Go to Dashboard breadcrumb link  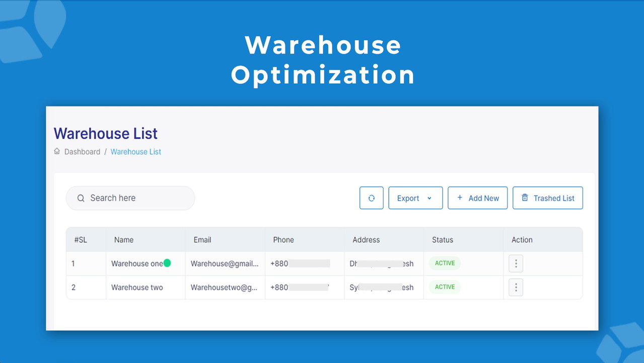(82, 152)
